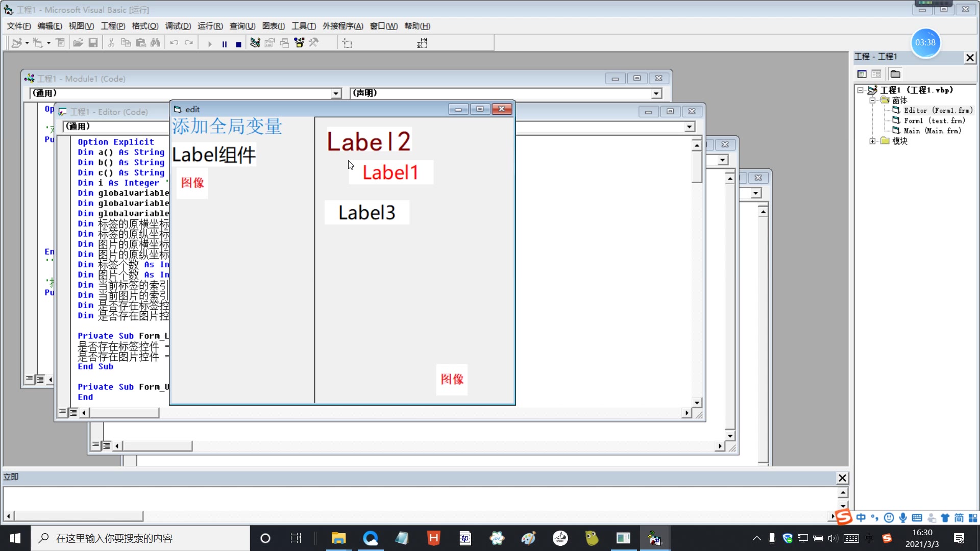This screenshot has width=980, height=551.
Task: Open the Project Explorer toolbar icon
Action: click(255, 43)
